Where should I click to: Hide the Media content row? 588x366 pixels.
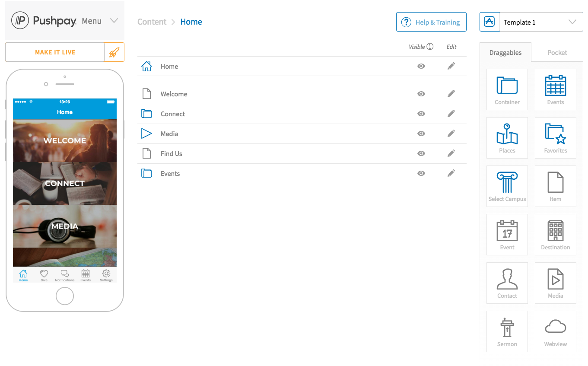pyautogui.click(x=421, y=134)
